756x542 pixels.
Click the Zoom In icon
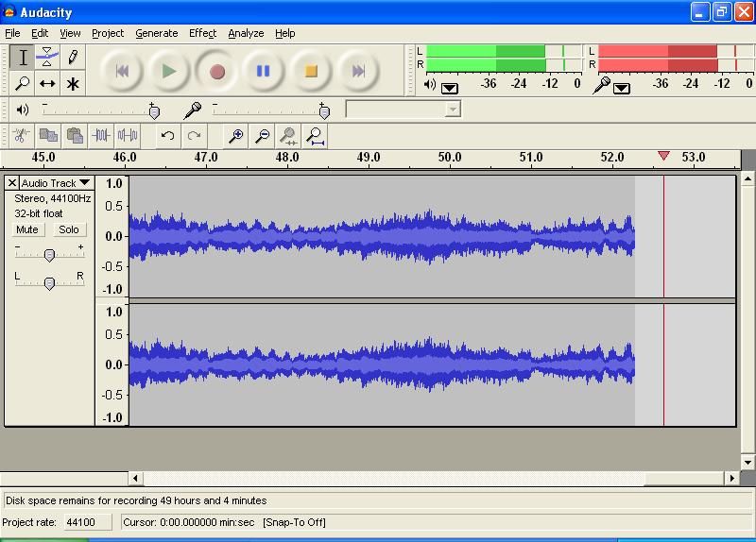click(235, 135)
